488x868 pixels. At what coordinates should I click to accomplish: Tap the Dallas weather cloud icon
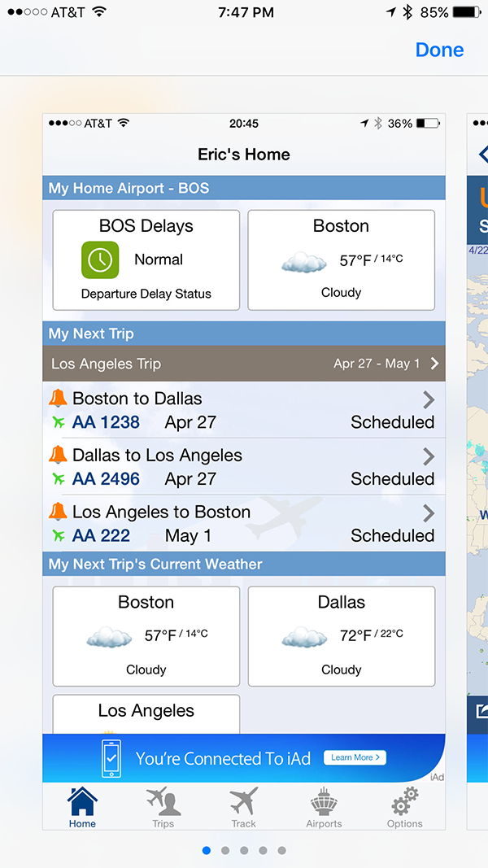303,637
